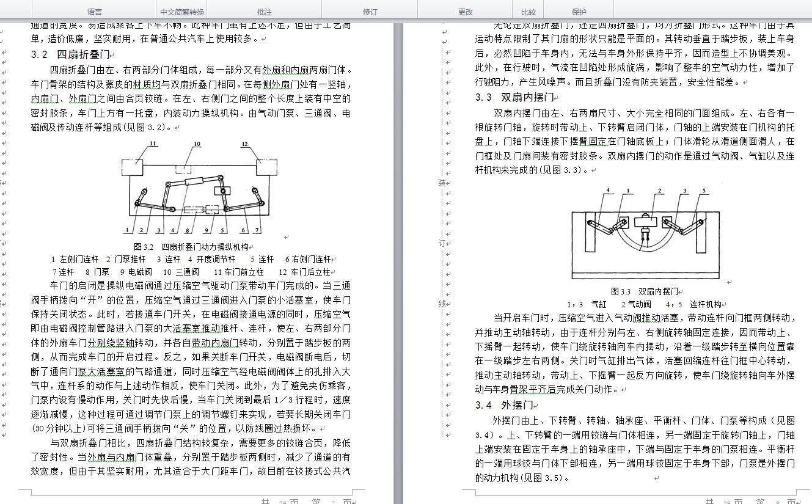Viewport: 812px width, 504px height.
Task: Click the legend "1,3 气缸 2 气动阀"
Action: (645, 304)
